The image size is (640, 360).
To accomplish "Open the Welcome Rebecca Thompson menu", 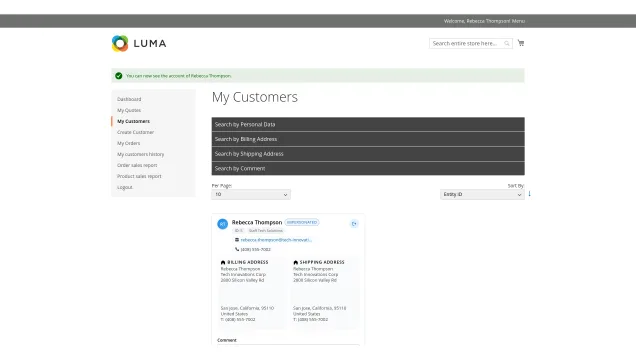I will [x=484, y=21].
